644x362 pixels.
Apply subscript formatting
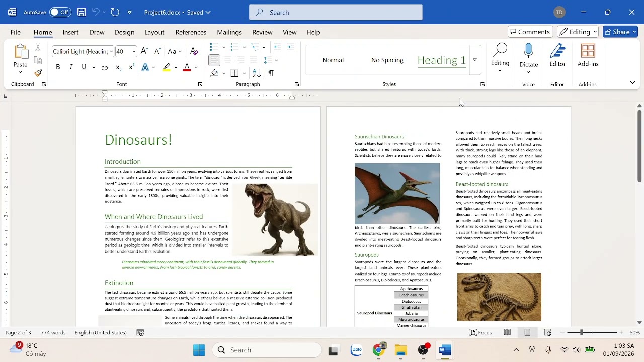(x=118, y=67)
